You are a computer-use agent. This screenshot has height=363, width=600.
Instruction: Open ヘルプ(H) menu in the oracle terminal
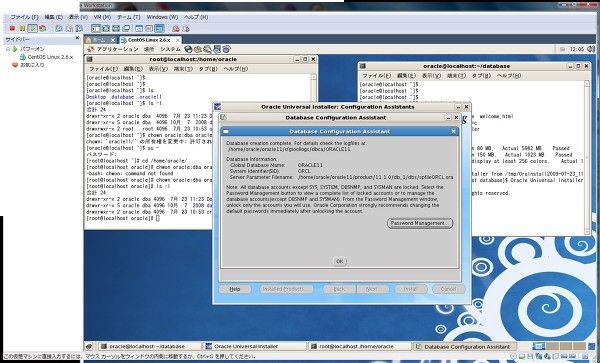(x=509, y=76)
